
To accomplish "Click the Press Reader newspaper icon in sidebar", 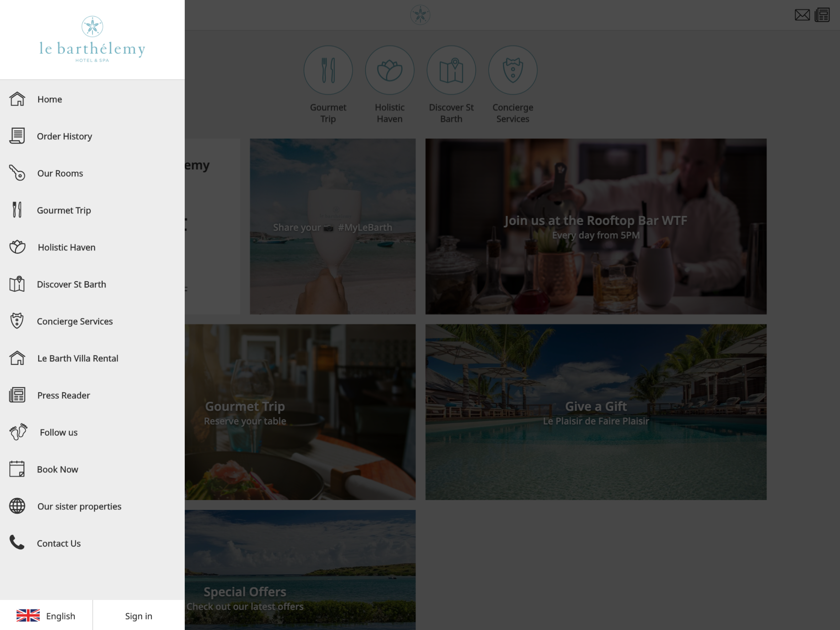I will (x=17, y=395).
